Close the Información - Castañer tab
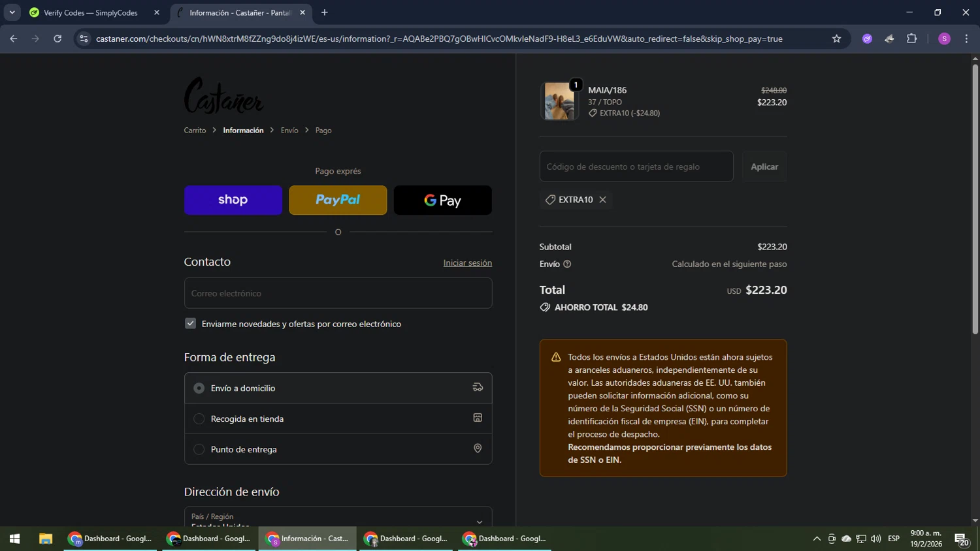This screenshot has height=551, width=980. [302, 12]
